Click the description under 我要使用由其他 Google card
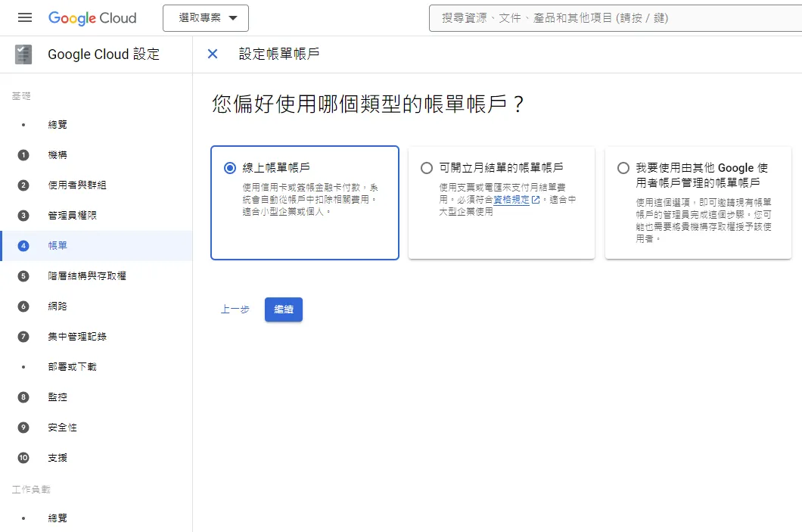Image resolution: width=802 pixels, height=532 pixels. tap(704, 220)
